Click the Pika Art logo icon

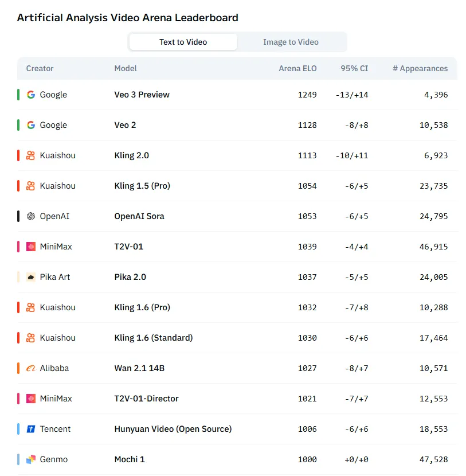coord(31,277)
